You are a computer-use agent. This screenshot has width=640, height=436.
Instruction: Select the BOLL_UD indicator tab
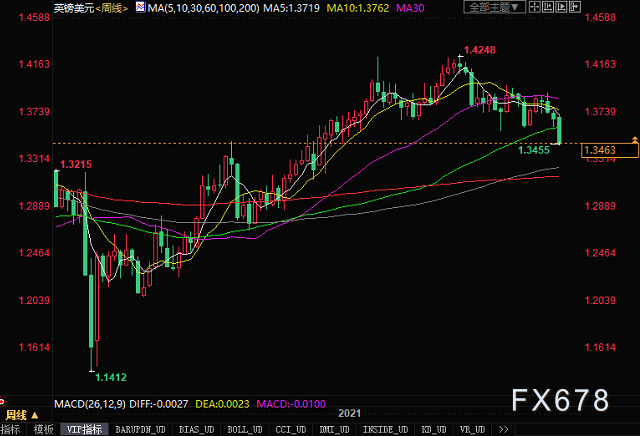click(x=245, y=429)
